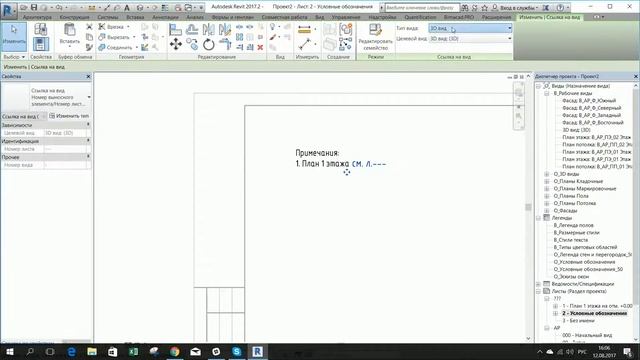Click the Вырезать (Cut geometry) tool icon
This screenshot has width=640, height=360.
coord(102,37)
